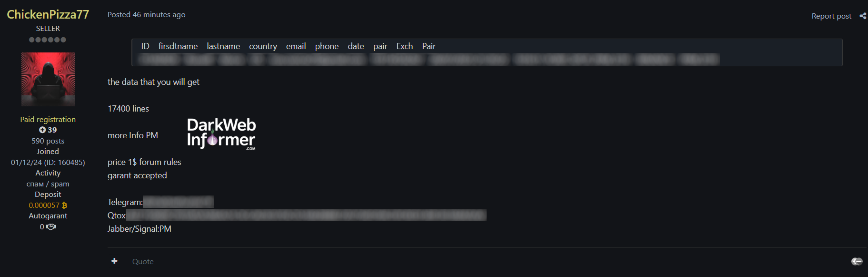Click the 0.000057 deposit amount

tap(44, 205)
